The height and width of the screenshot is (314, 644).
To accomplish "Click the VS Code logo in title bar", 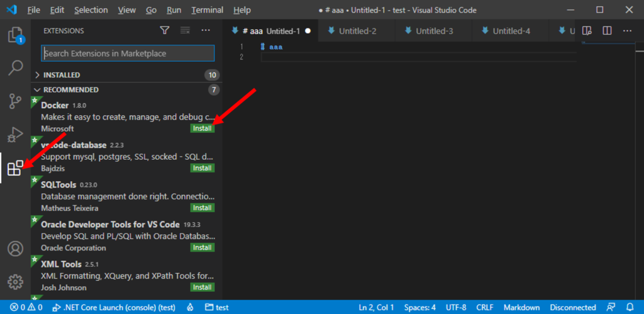I will click(11, 10).
